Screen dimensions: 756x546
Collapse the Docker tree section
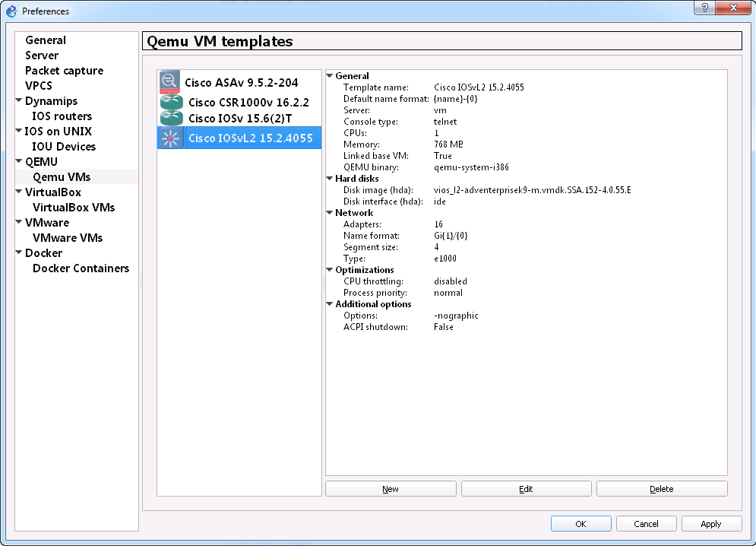pos(19,252)
